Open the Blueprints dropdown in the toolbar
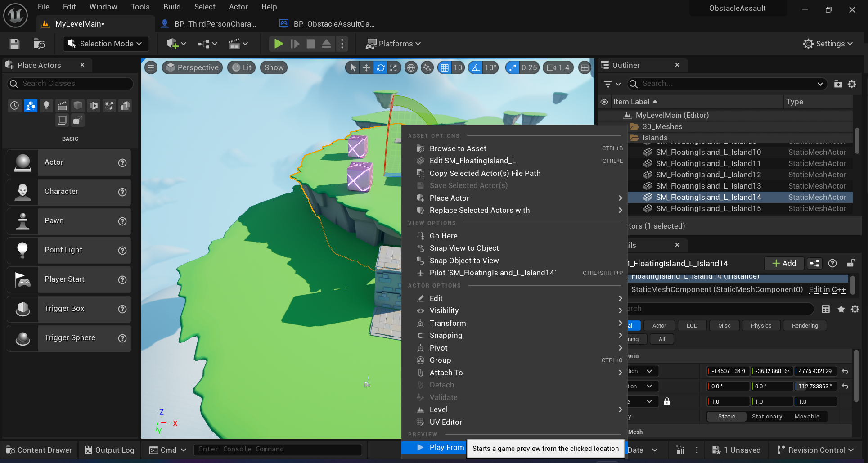Viewport: 868px width, 463px height. [207, 44]
